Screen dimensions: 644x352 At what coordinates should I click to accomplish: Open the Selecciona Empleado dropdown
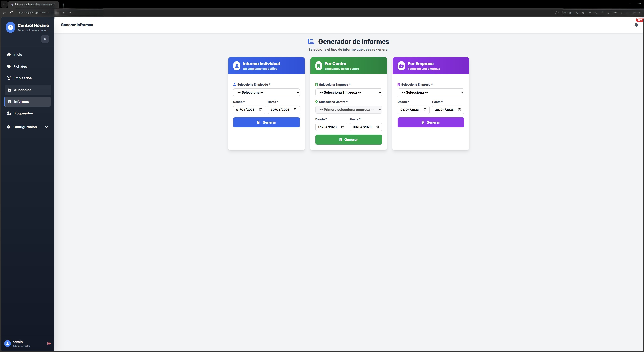[266, 92]
